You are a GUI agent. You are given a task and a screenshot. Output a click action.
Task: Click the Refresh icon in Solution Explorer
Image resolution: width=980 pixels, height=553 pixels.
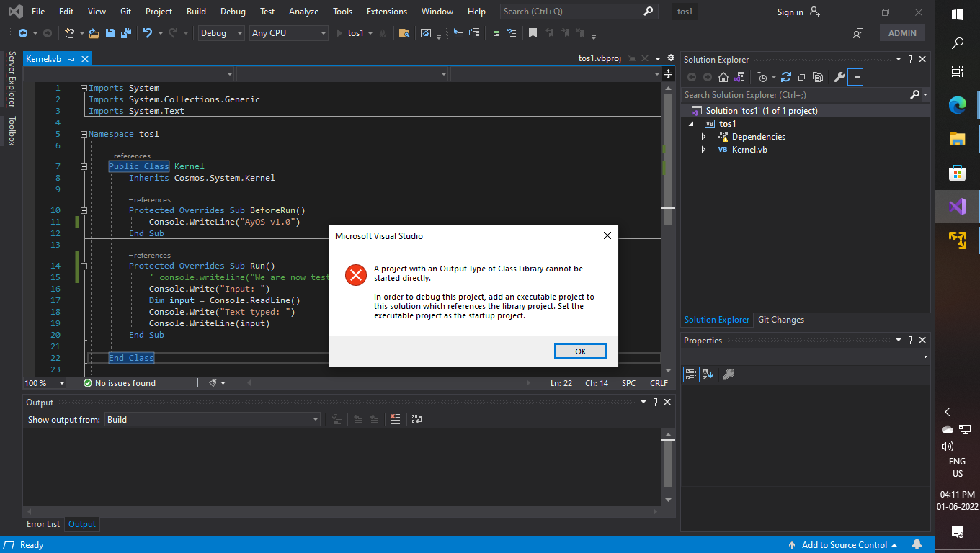787,77
